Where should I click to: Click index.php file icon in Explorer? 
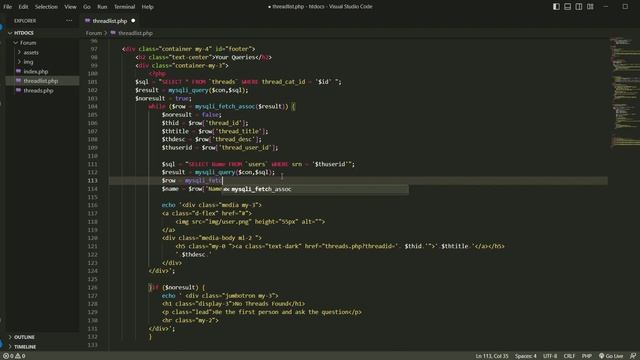18,71
